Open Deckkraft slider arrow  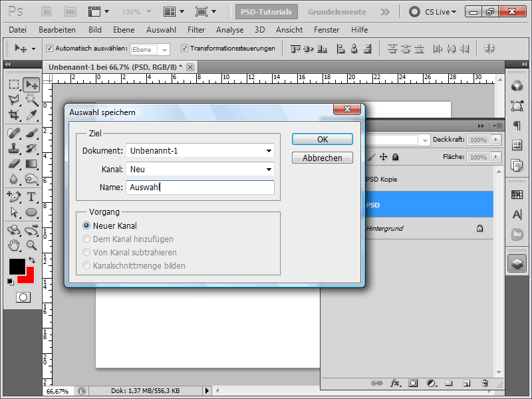(x=496, y=140)
